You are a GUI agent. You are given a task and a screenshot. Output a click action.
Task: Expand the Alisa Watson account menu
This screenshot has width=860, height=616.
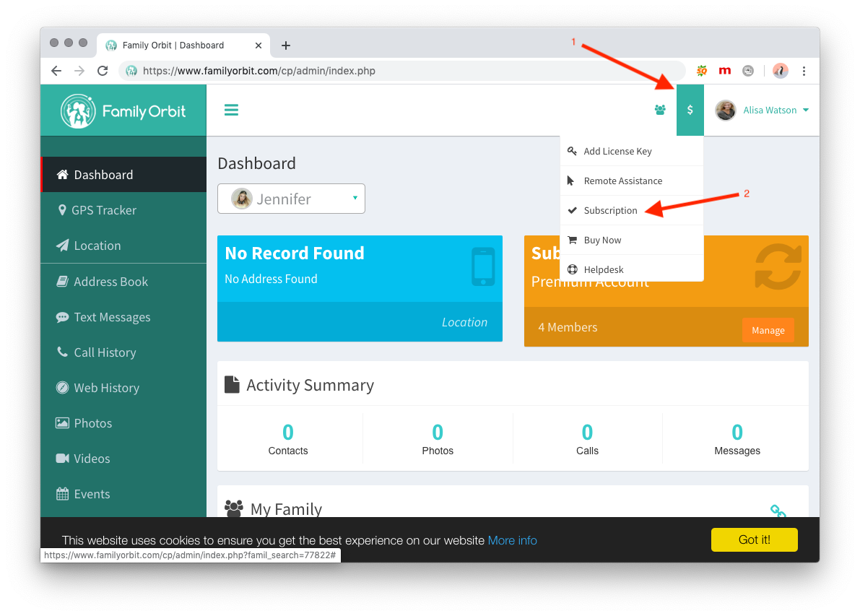tap(763, 110)
